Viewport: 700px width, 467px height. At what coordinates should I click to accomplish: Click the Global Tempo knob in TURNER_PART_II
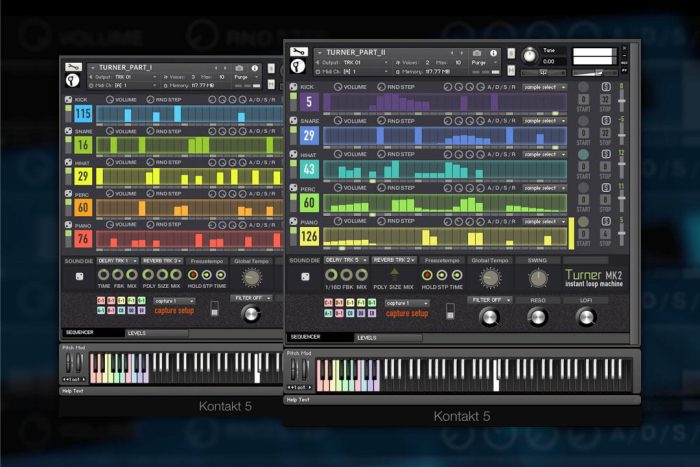(490, 278)
